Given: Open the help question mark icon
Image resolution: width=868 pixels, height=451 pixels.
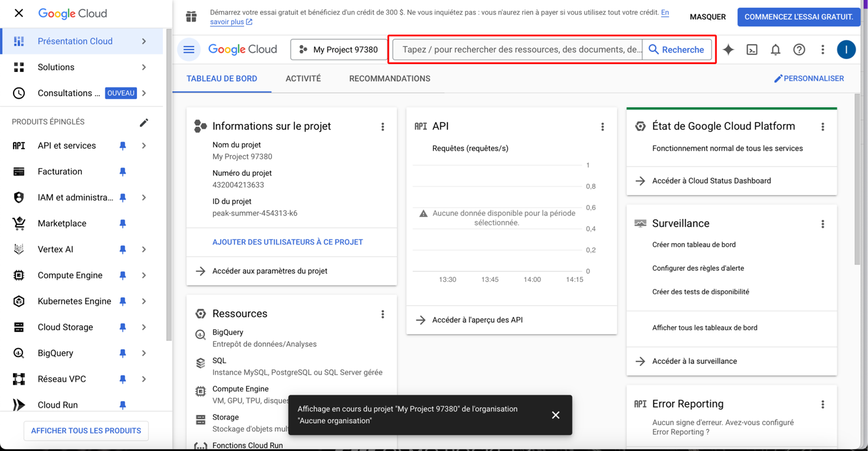Looking at the screenshot, I should (799, 50).
